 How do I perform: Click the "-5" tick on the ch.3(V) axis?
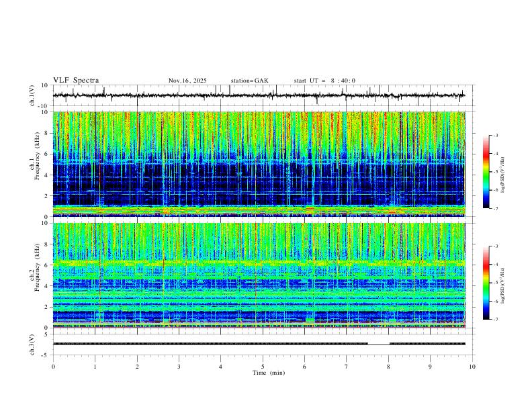pos(46,355)
